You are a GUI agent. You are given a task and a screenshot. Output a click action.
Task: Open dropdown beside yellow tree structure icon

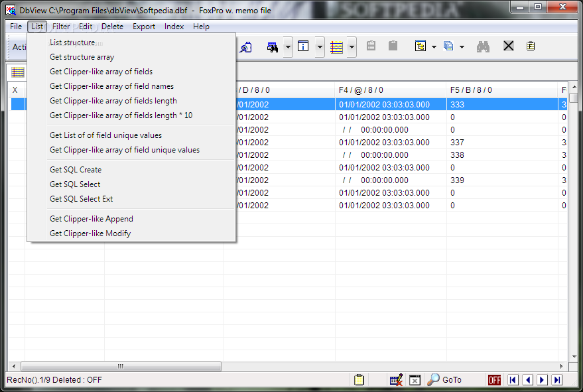tap(434, 47)
